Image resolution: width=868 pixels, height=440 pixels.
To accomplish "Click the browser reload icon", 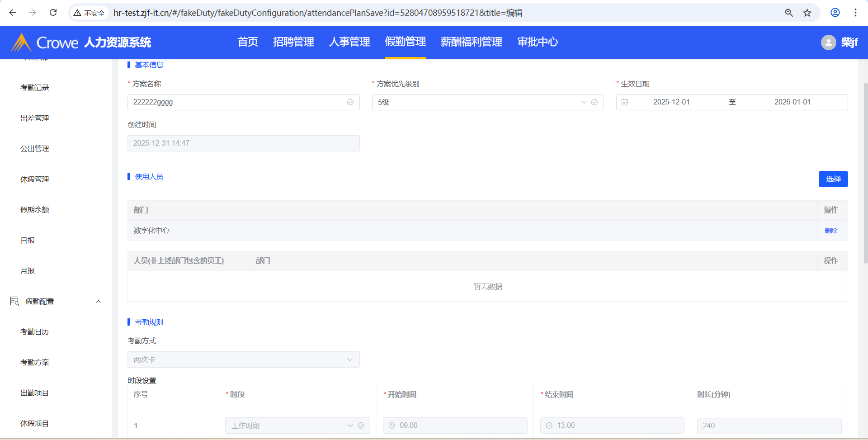I will 53,13.
